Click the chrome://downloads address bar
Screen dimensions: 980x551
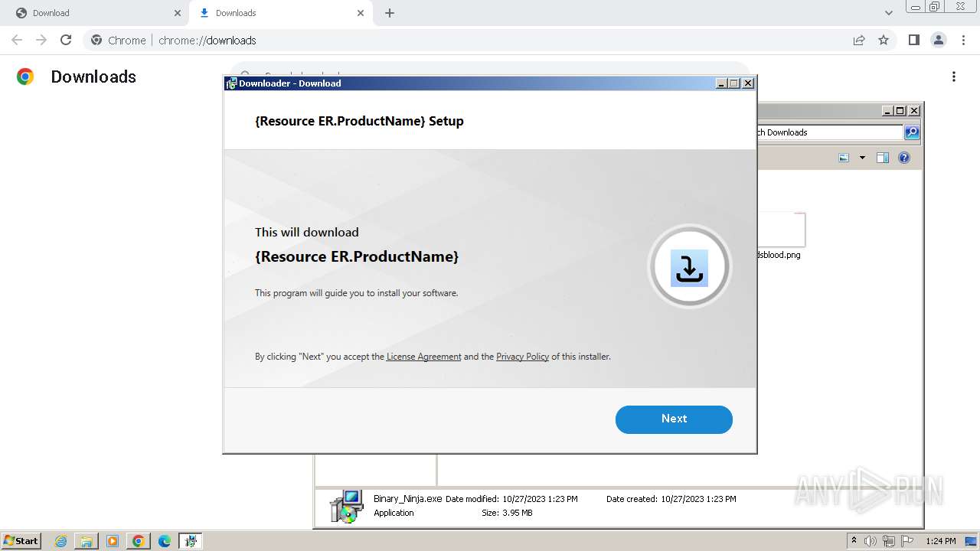(x=490, y=40)
